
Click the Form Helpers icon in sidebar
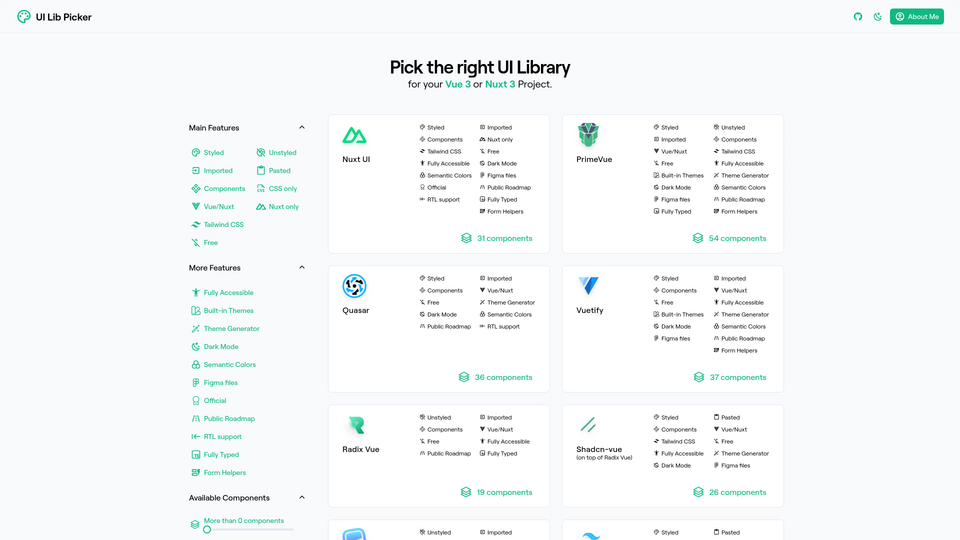click(196, 473)
